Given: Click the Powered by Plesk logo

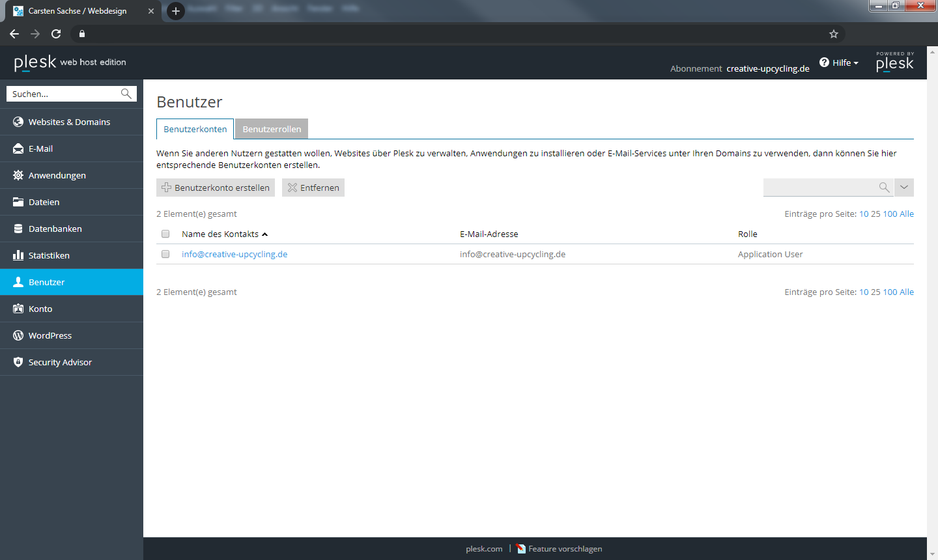Looking at the screenshot, I should coord(895,61).
